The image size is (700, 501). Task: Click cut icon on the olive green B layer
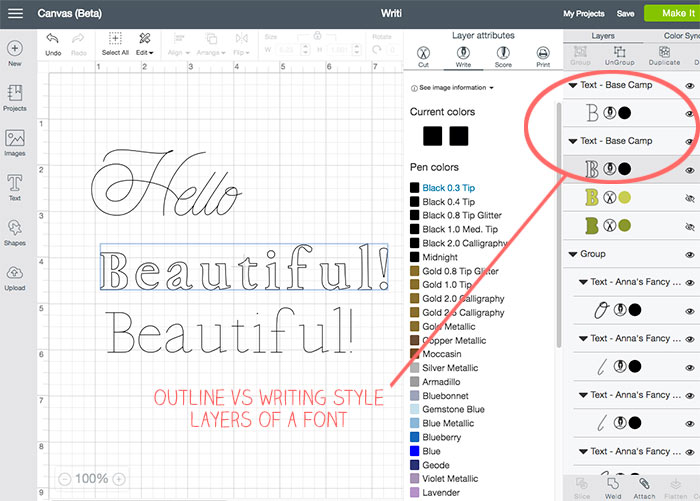pyautogui.click(x=609, y=225)
